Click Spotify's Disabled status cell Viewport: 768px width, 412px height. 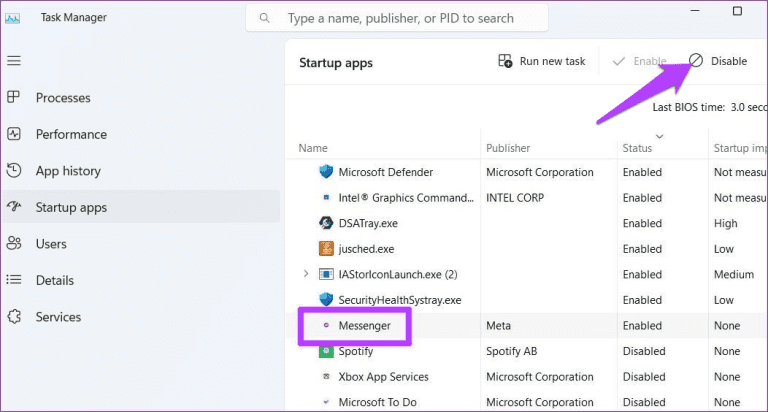point(644,351)
